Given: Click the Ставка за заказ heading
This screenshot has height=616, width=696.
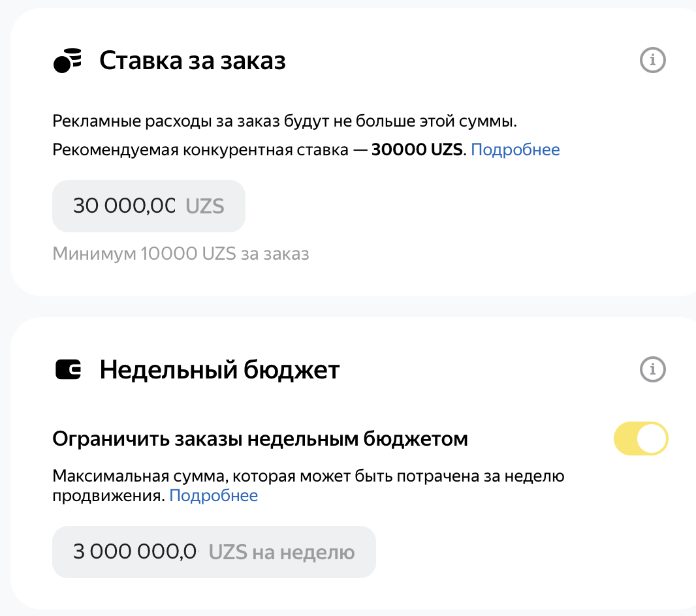Looking at the screenshot, I should pyautogui.click(x=192, y=60).
